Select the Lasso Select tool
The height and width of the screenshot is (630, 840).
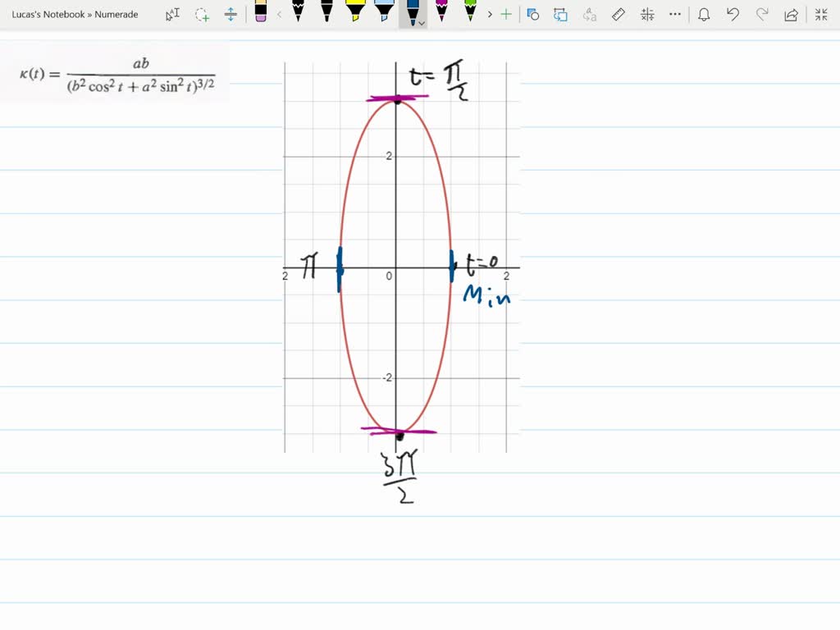(201, 14)
